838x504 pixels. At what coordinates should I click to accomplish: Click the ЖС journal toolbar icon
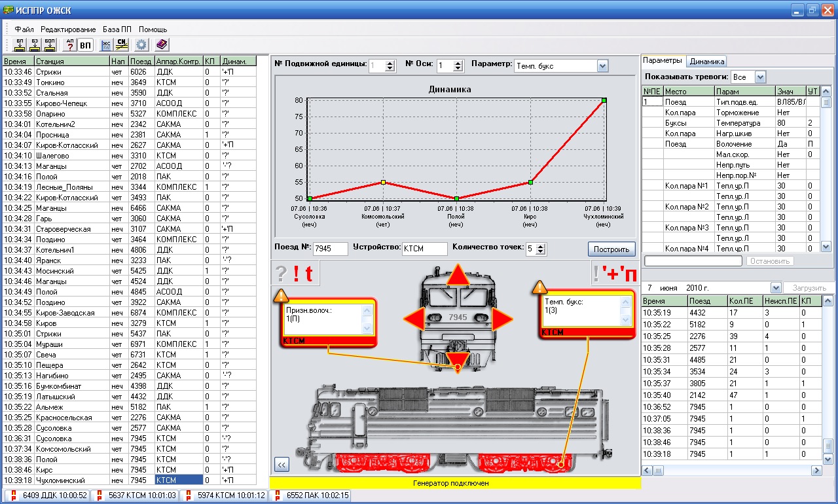point(106,45)
